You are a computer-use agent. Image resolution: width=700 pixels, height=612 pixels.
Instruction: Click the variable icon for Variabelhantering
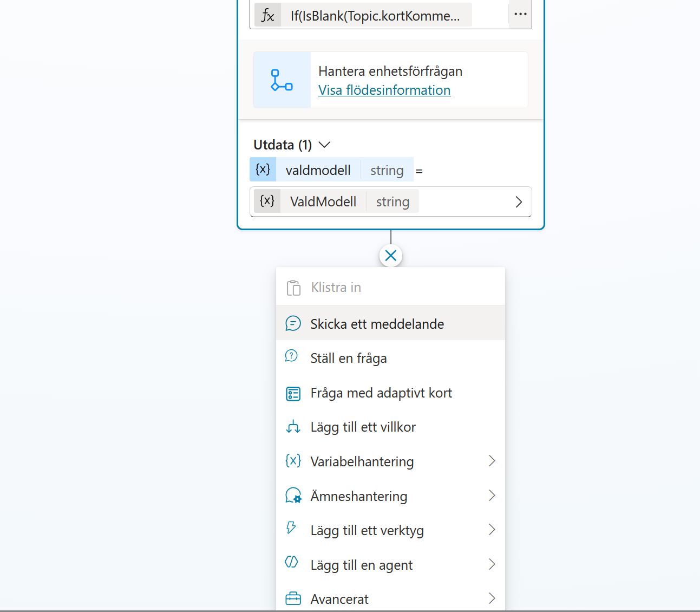click(293, 461)
